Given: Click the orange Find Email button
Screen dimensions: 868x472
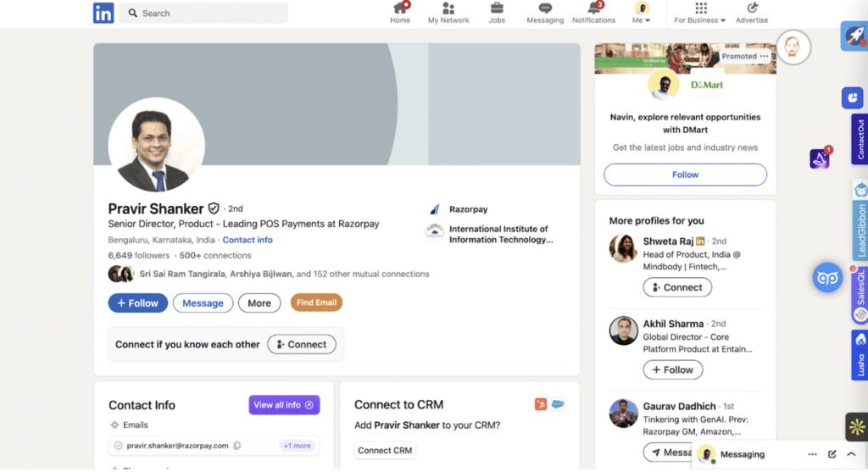Looking at the screenshot, I should [x=316, y=303].
